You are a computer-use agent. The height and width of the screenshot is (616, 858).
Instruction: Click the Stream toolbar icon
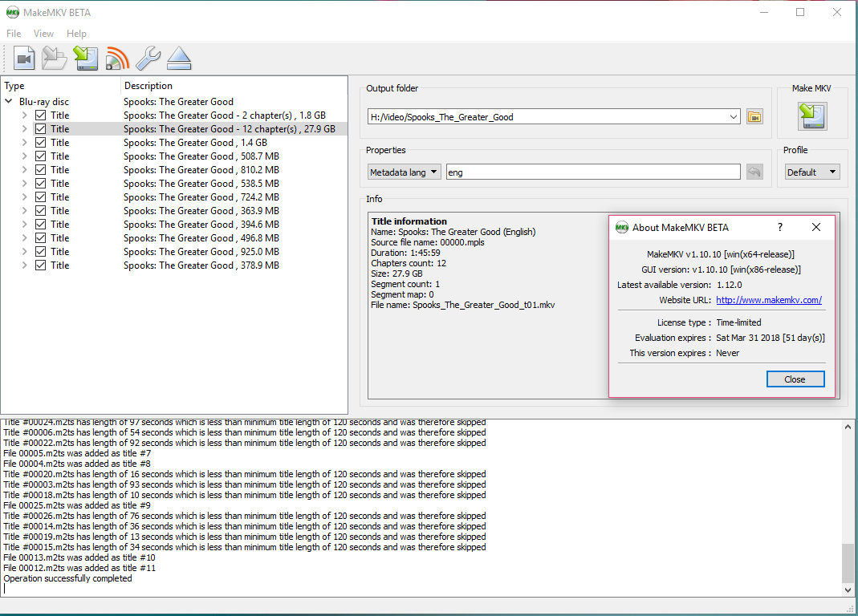[x=117, y=59]
